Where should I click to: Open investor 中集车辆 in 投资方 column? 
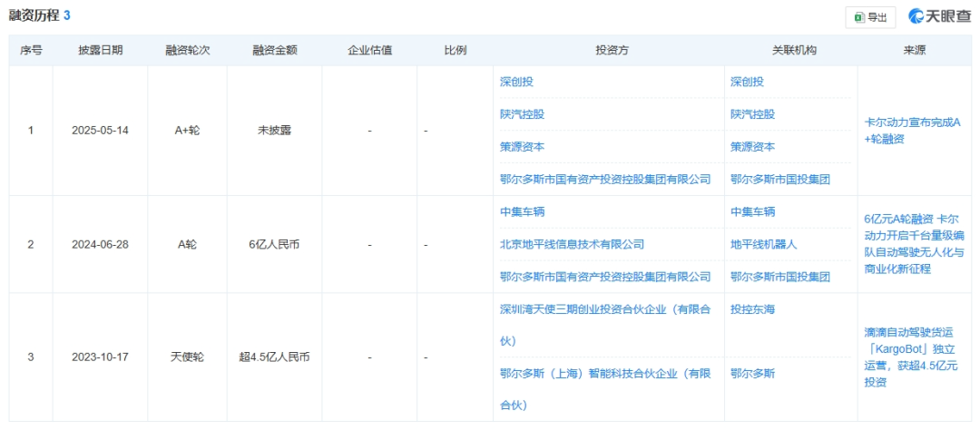(x=522, y=212)
